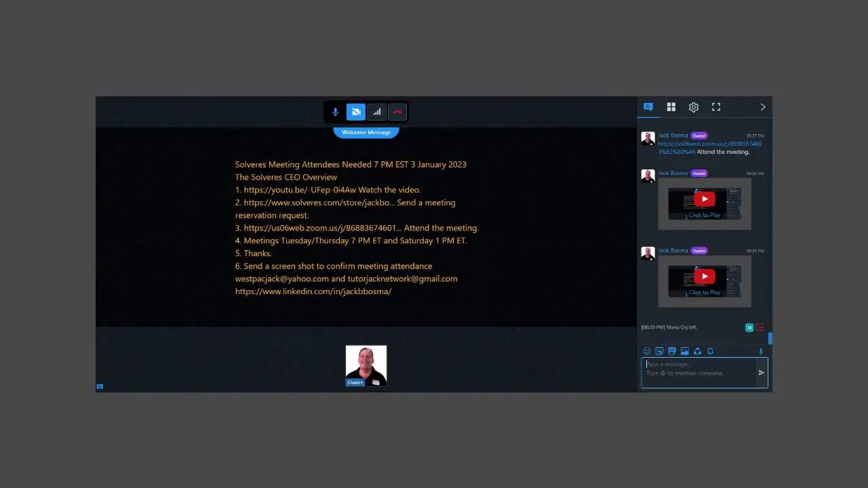Open the emoji picker

pos(647,351)
